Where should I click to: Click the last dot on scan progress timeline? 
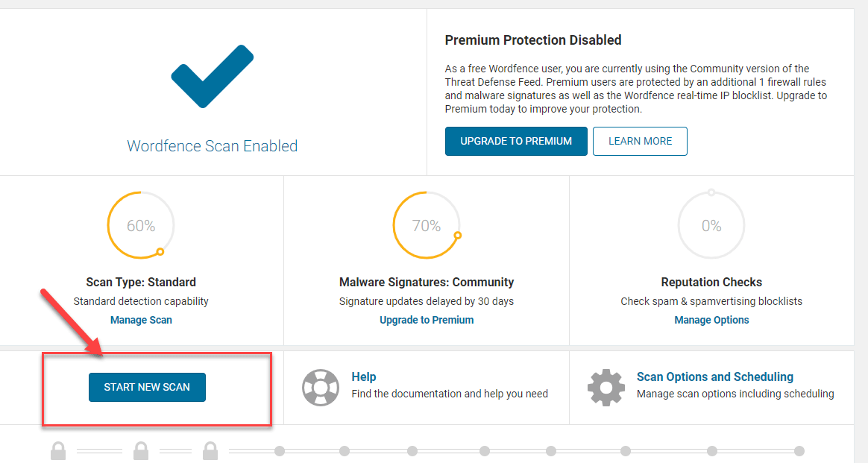799,451
